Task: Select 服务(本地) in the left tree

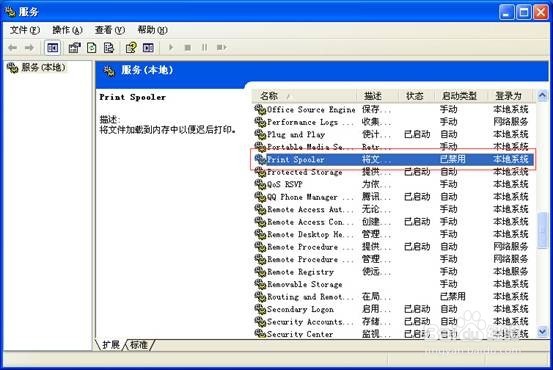Action: tap(43, 67)
